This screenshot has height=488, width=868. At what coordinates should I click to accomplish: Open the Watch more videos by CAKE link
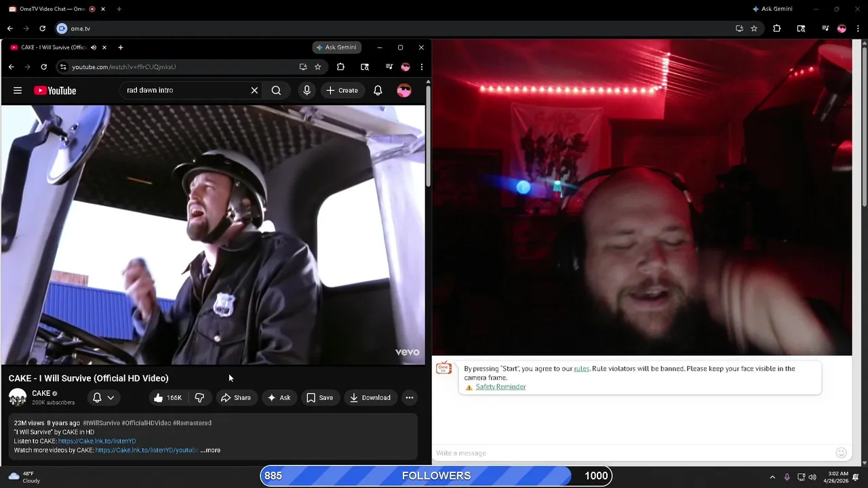[x=146, y=450]
